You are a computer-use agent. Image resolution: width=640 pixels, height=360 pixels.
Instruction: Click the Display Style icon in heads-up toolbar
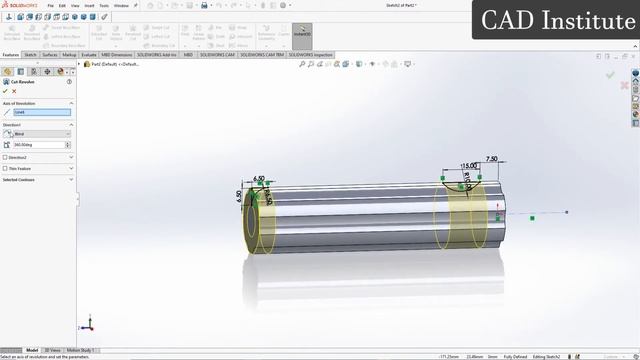click(359, 64)
